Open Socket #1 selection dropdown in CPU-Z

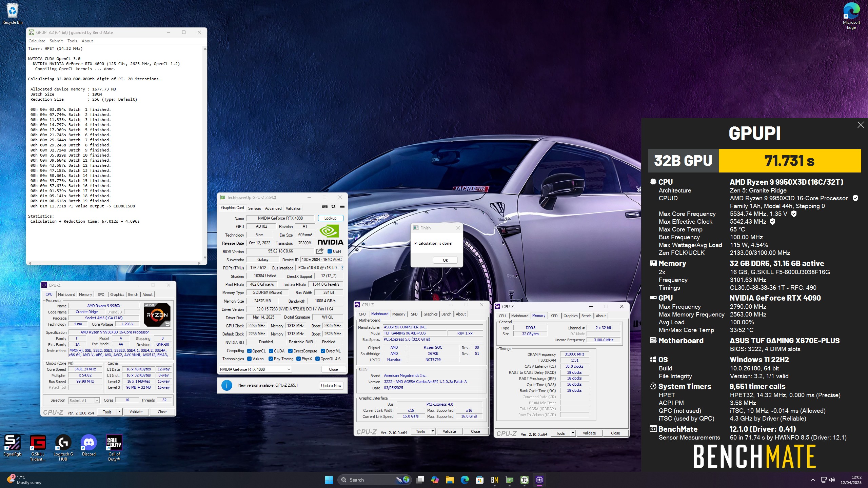84,401
